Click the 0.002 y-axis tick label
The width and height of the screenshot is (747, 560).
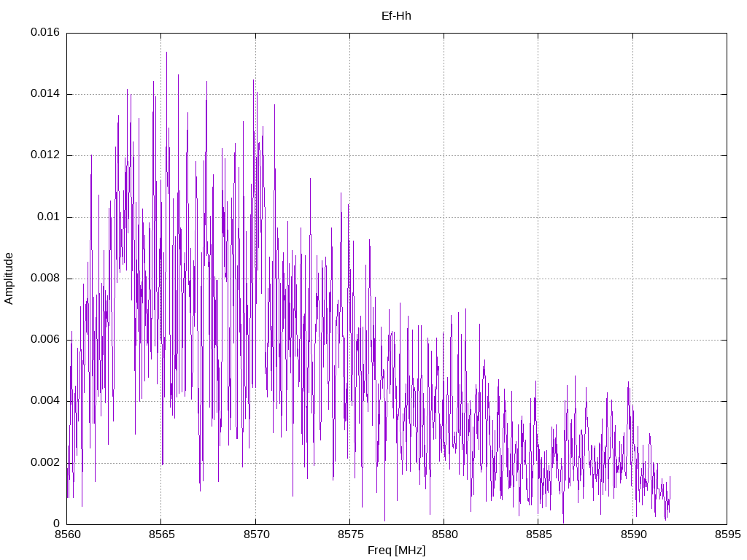pyautogui.click(x=45, y=463)
